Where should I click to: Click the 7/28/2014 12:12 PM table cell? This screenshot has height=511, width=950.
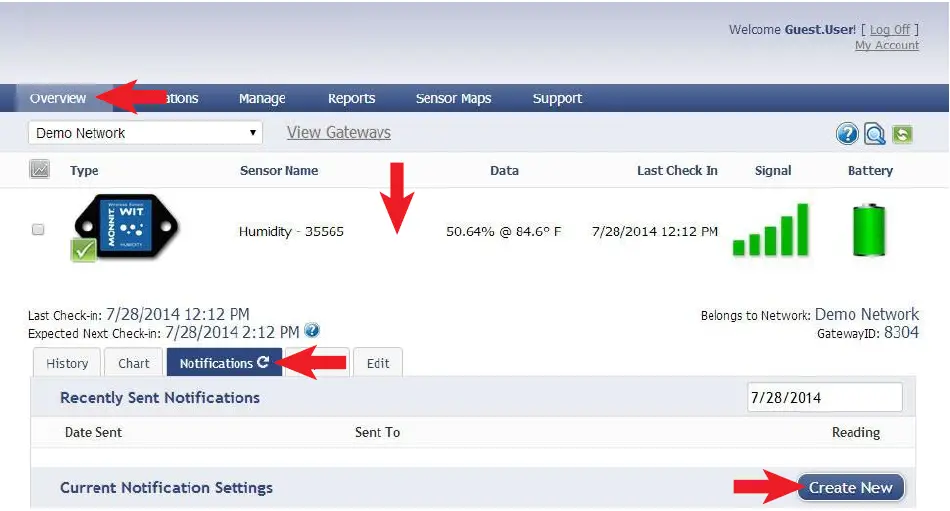pyautogui.click(x=654, y=231)
